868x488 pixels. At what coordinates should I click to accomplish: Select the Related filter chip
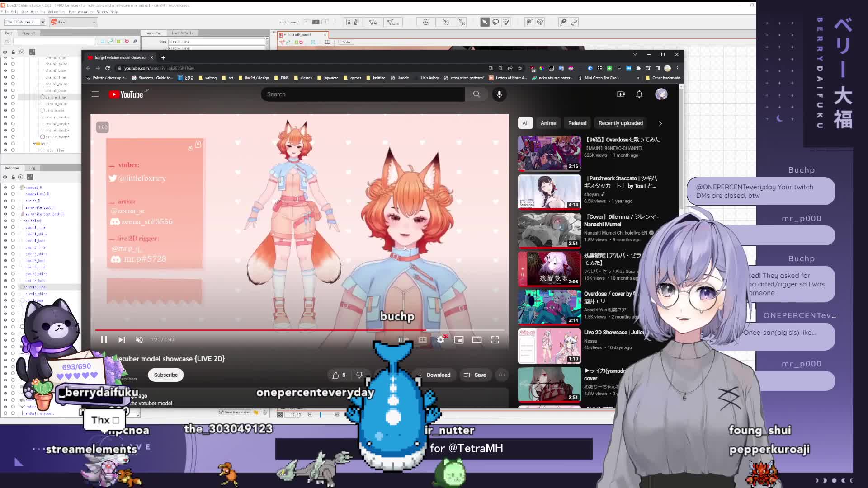pyautogui.click(x=577, y=123)
